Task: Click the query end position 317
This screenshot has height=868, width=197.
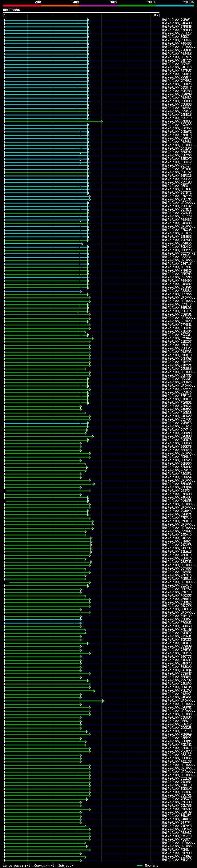Action: click(x=155, y=15)
